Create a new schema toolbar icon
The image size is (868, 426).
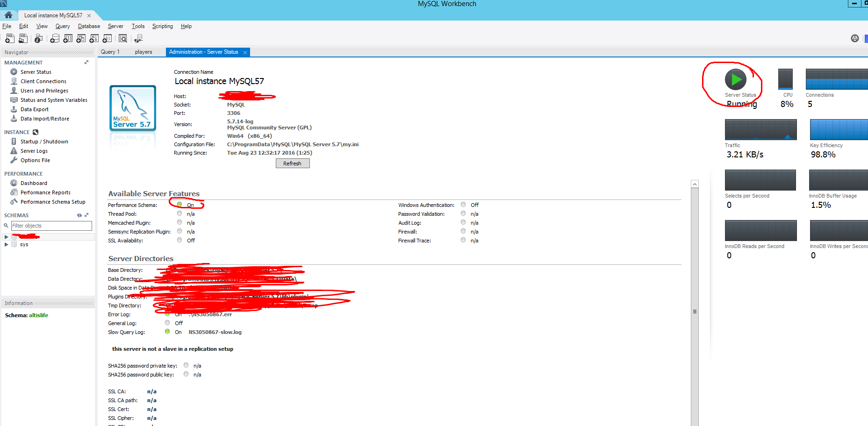click(55, 38)
